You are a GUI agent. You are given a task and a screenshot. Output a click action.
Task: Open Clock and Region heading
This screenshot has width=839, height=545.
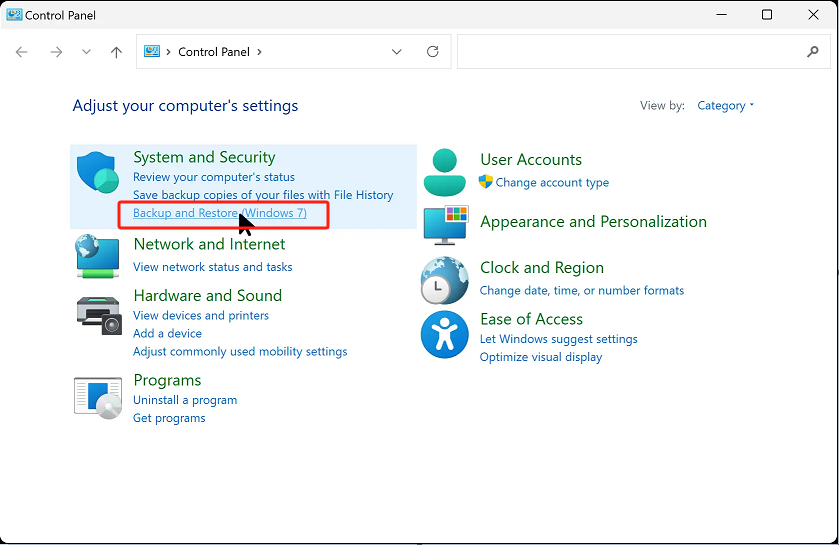point(541,267)
